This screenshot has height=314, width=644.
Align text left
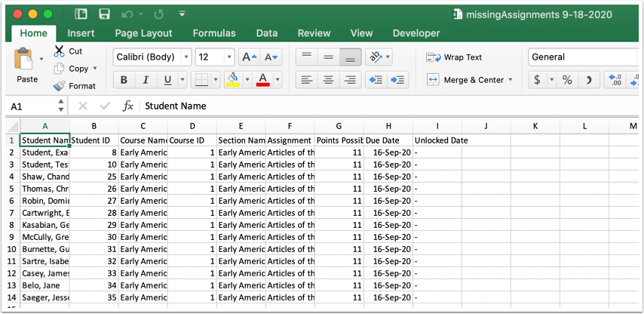tap(306, 80)
